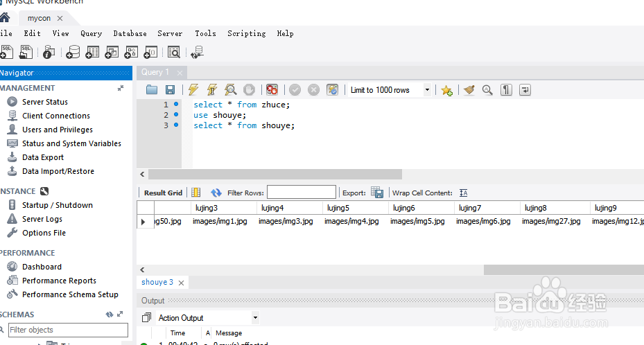Refresh the result grid data

tap(216, 193)
